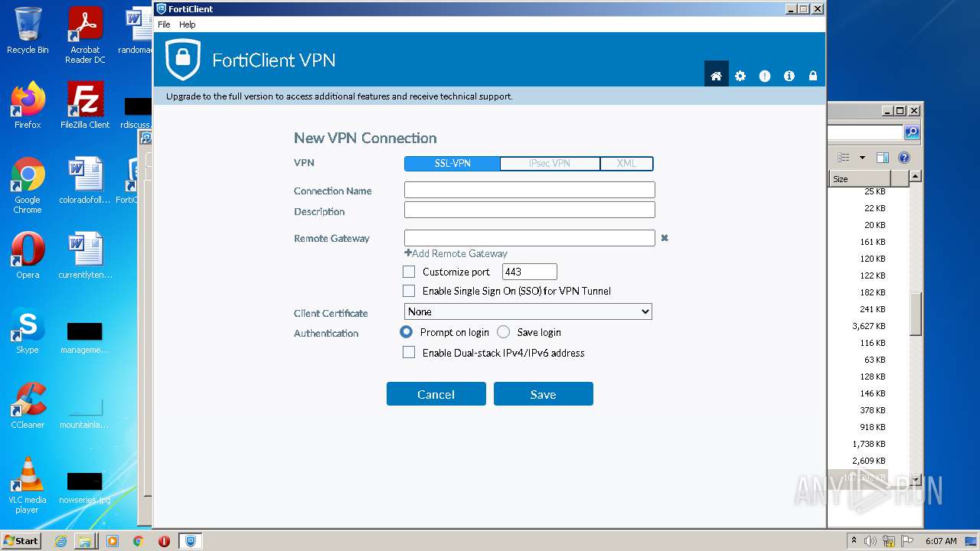Enable Dual-stack IPv4/IPv6 address checkbox
The image size is (980, 551).
409,353
